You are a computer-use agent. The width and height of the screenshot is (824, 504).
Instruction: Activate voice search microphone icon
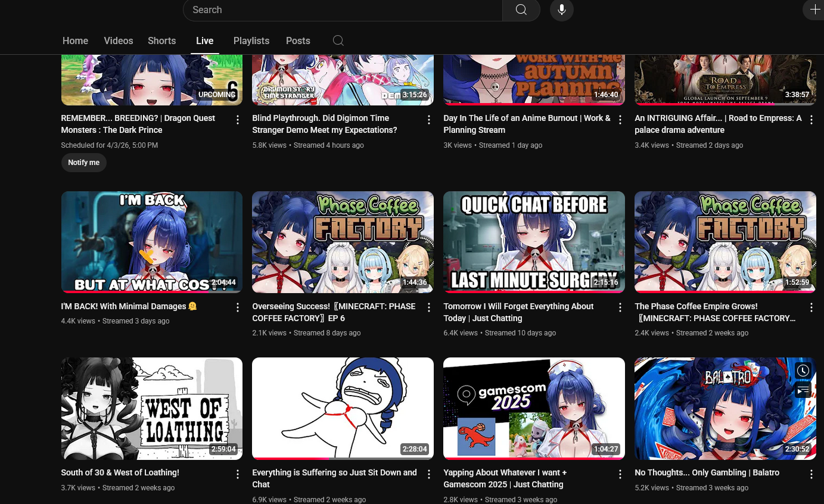[x=561, y=10]
